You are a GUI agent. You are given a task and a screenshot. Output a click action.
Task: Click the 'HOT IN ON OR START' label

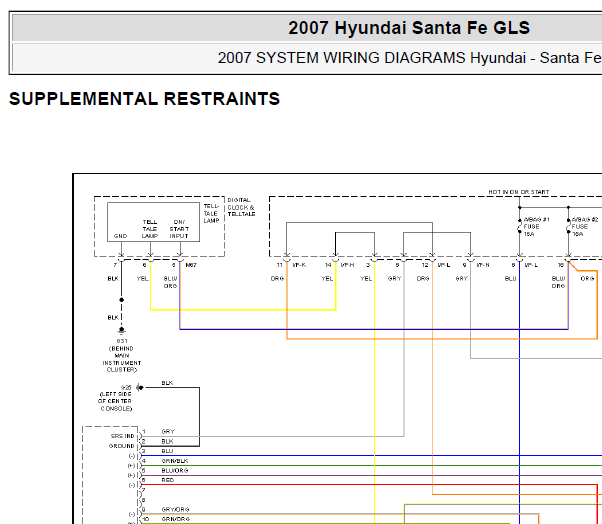tap(519, 192)
